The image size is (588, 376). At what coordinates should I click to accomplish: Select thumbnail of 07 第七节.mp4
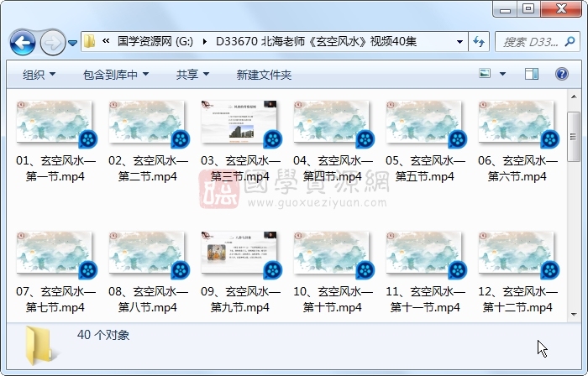point(56,256)
